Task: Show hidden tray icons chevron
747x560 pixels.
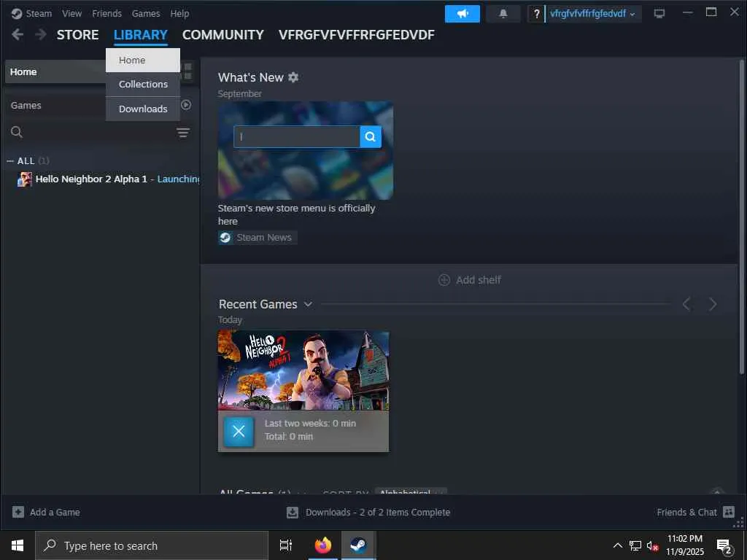Action: coord(617,545)
